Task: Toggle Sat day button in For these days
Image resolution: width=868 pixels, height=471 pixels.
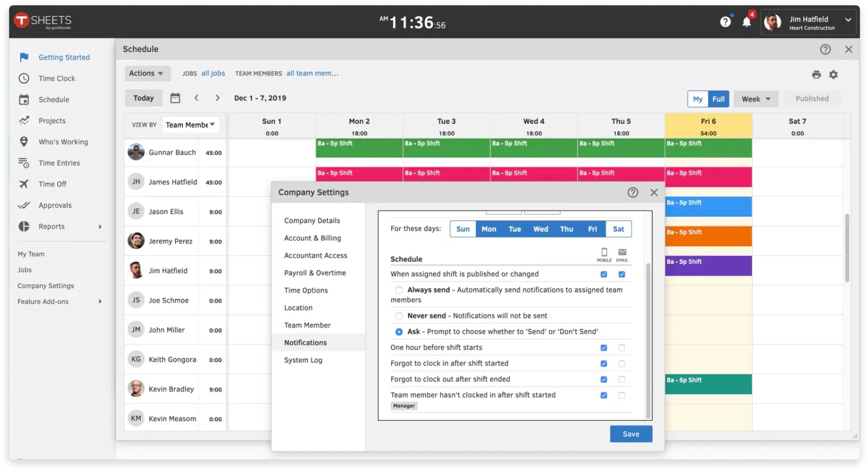Action: point(618,229)
